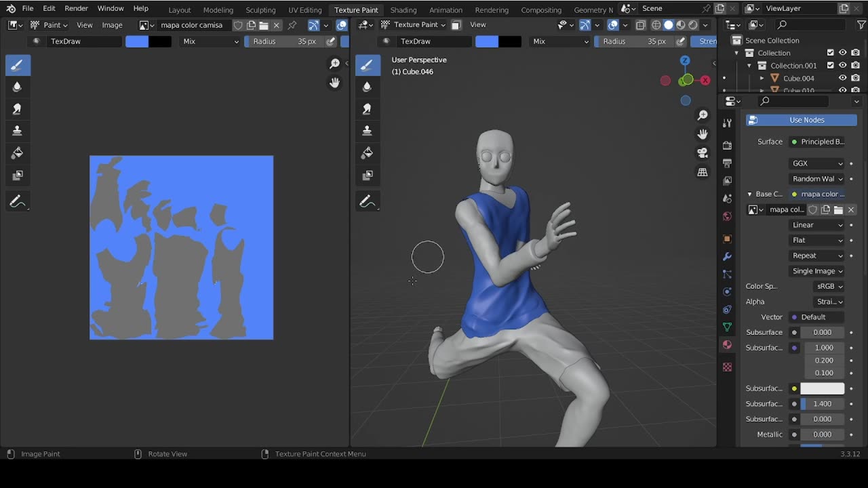Viewport: 868px width, 488px height.
Task: Select the Draw brush in the 3D viewport
Action: [x=367, y=65]
